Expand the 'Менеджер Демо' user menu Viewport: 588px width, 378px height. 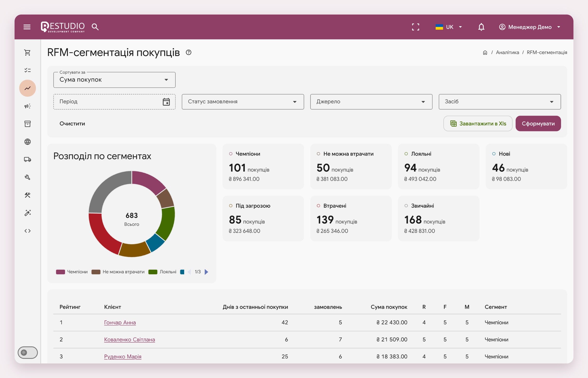pyautogui.click(x=530, y=27)
